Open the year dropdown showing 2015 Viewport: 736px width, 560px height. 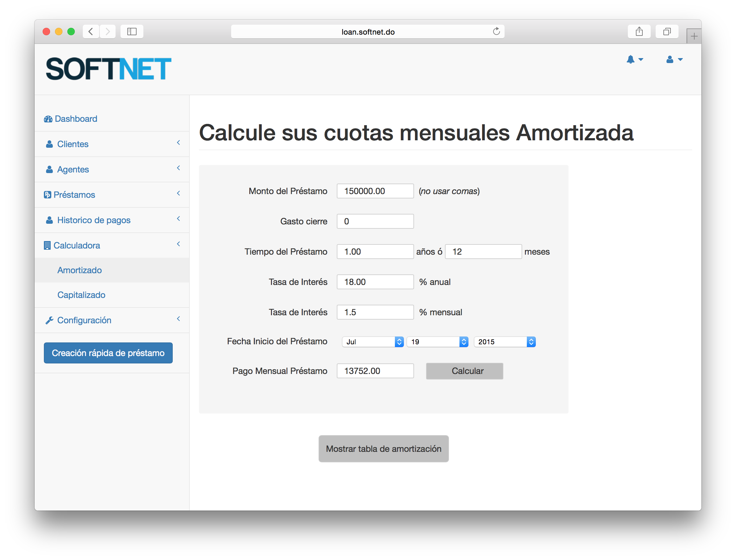click(505, 342)
